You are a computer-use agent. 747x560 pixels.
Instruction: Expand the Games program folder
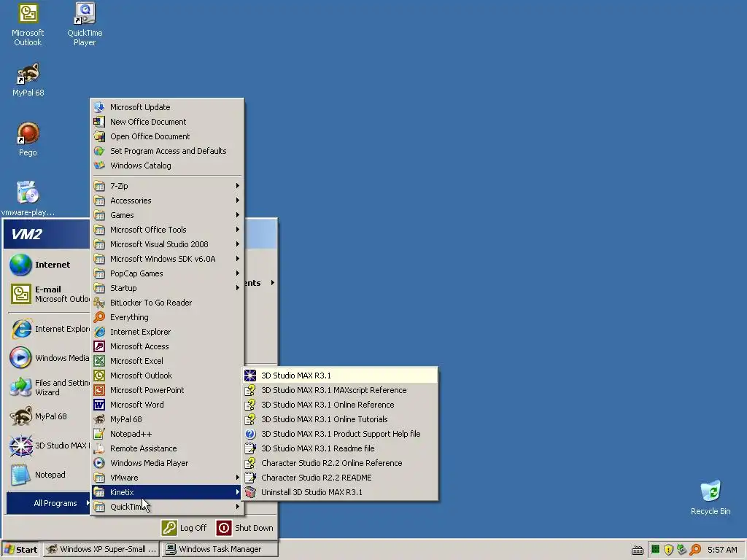[x=167, y=215]
